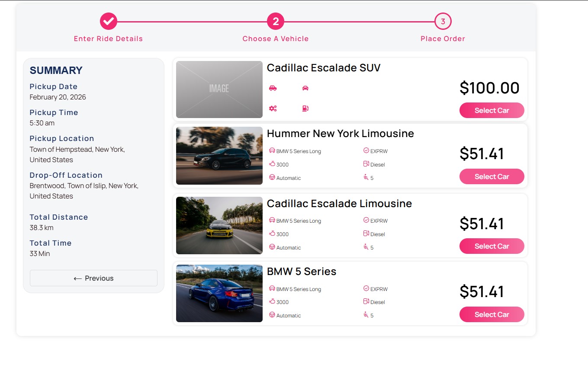Image resolution: width=588 pixels, height=368 pixels.
Task: Select Car for Cadillac Escalade SUV
Action: 492,110
